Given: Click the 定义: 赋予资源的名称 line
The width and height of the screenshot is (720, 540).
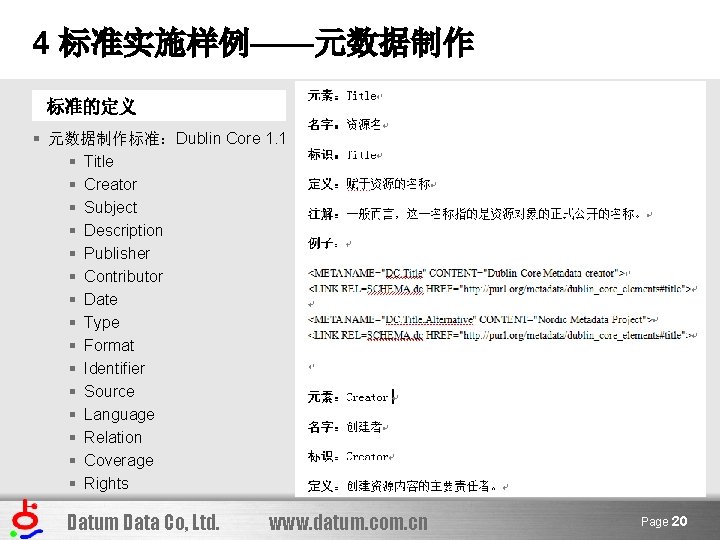Looking at the screenshot, I should 371,185.
